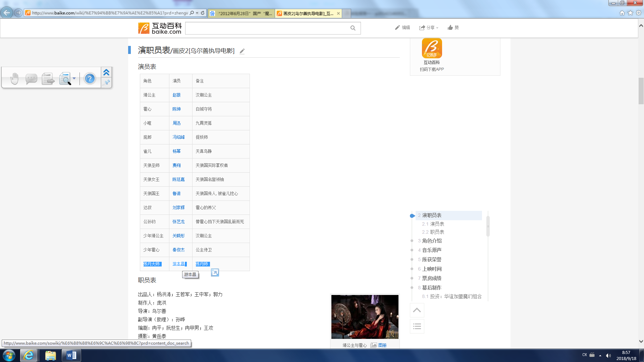Open Word from the Windows taskbar
This screenshot has width=644, height=362.
[x=71, y=355]
